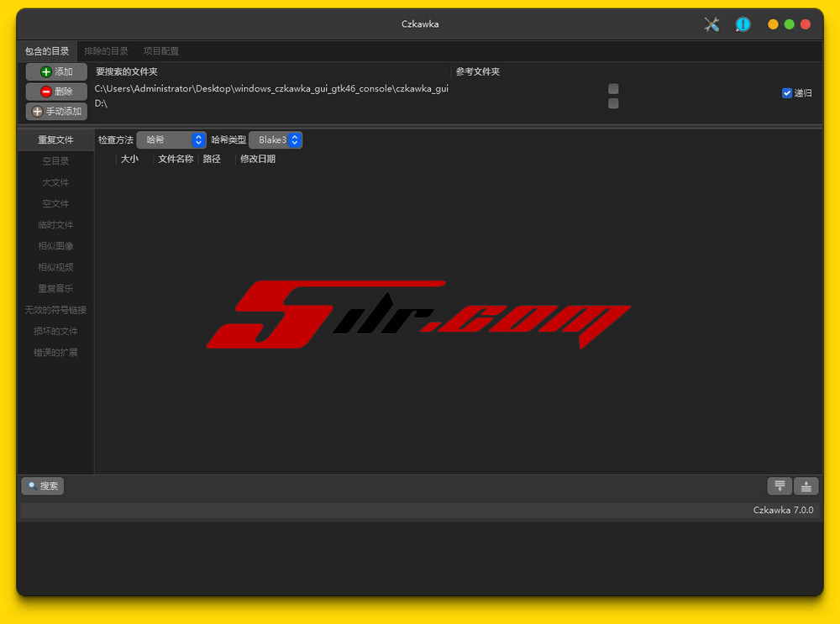The width and height of the screenshot is (840, 624).
Task: Sort results by the 大小 column header
Action: tap(129, 159)
